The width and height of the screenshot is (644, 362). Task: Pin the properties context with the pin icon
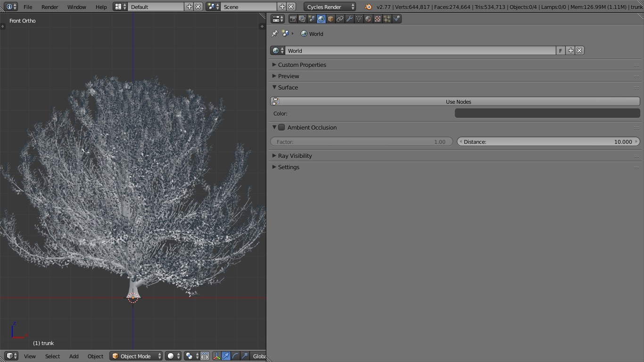point(274,33)
